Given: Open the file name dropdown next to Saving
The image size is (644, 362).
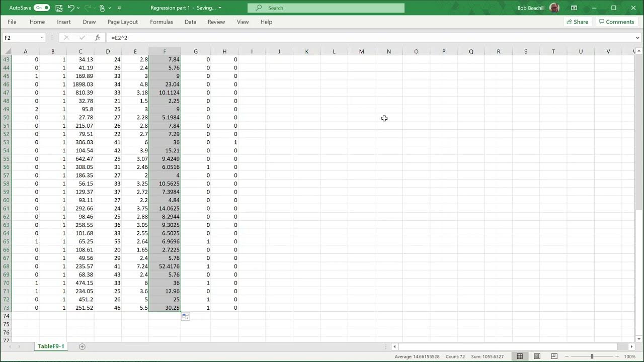Looking at the screenshot, I should [x=220, y=8].
